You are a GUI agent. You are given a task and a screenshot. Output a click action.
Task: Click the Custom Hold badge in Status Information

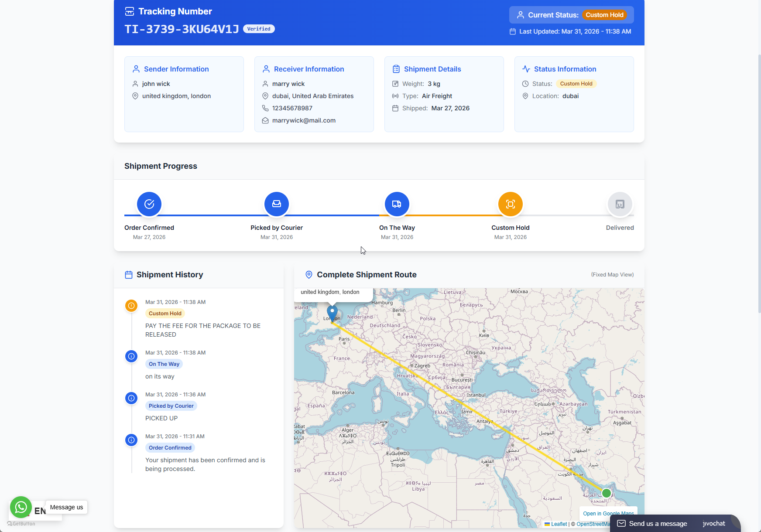pyautogui.click(x=576, y=84)
